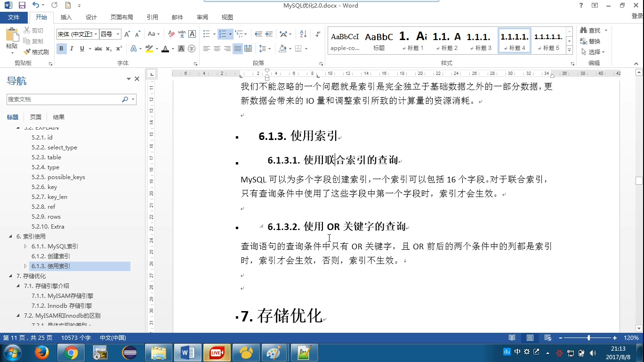Open the font name dropdown
Viewport: 644px width, 362px height.
pos(96,34)
